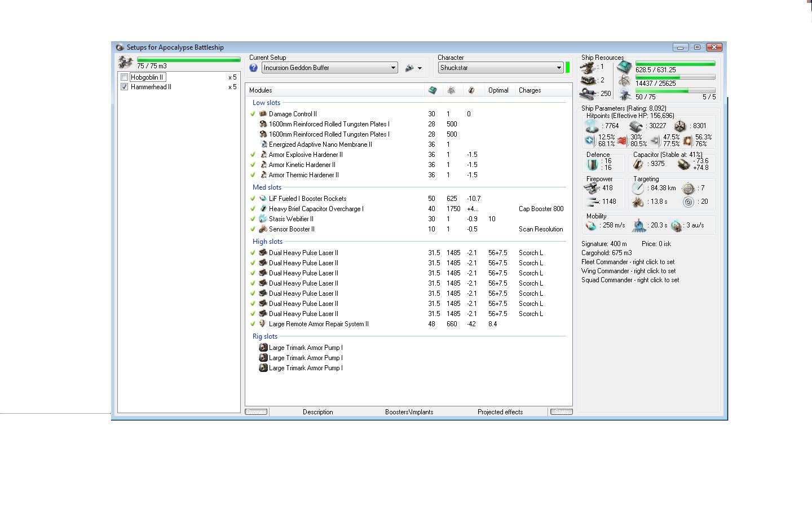Open the Current Setup dropdown

[330, 68]
